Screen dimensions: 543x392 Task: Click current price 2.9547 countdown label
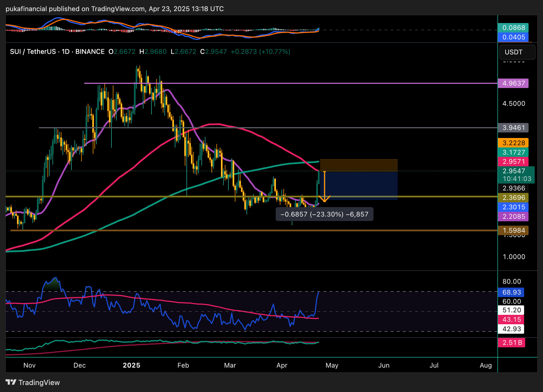tap(516, 175)
